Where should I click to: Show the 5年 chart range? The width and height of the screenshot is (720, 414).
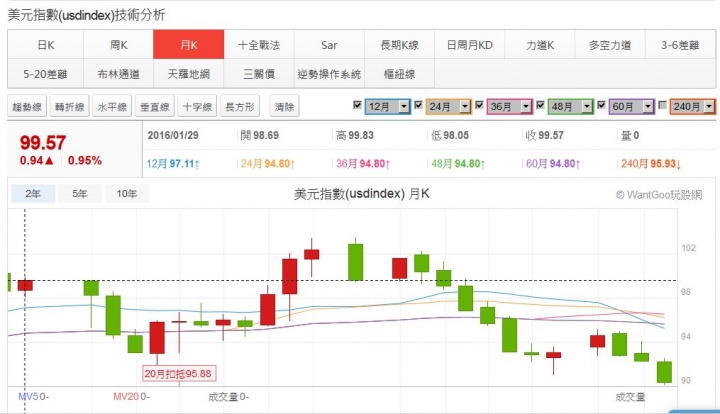[x=79, y=194]
